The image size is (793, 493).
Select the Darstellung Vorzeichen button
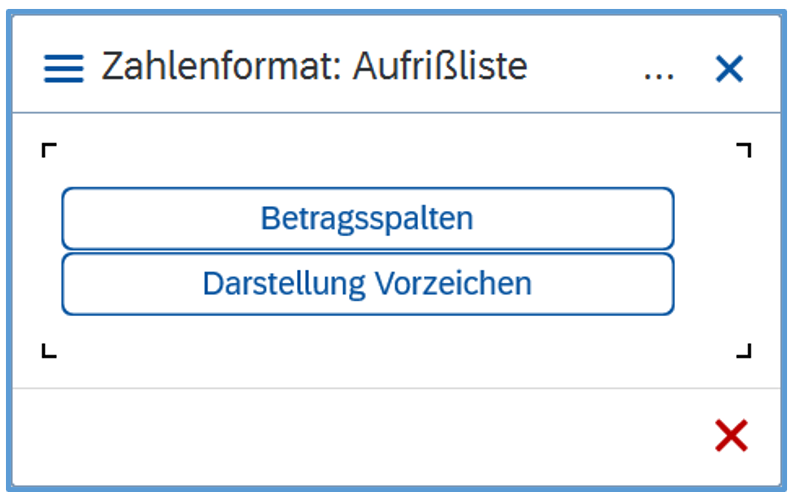pos(367,284)
